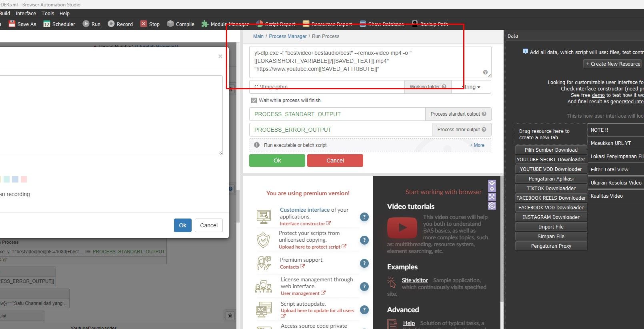Expand the '+ More' options
The width and height of the screenshot is (644, 329).
[477, 145]
